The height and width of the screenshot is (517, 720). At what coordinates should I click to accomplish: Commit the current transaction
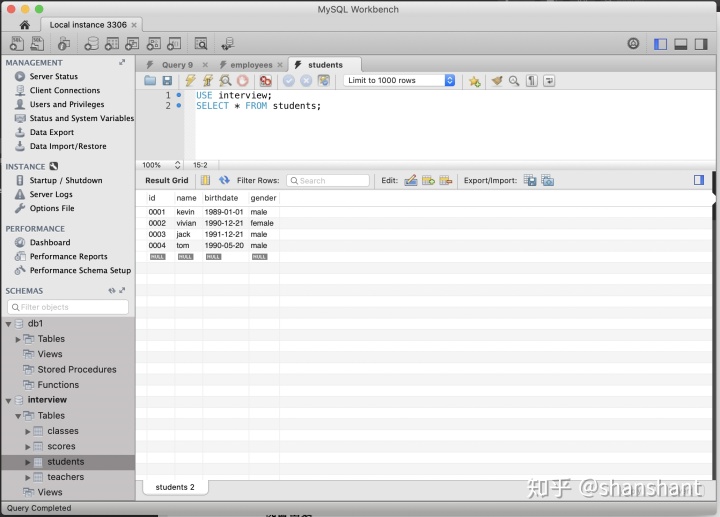coord(288,81)
